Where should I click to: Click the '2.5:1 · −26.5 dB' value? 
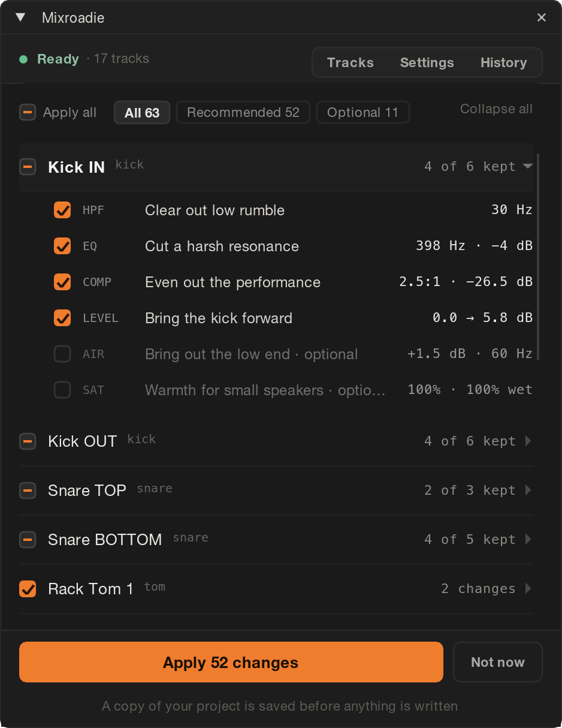pyautogui.click(x=466, y=282)
